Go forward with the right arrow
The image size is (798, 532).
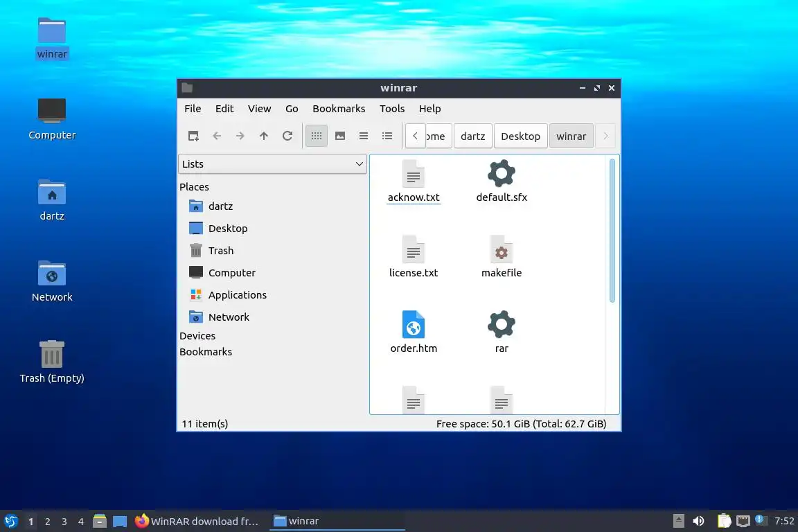(x=240, y=136)
